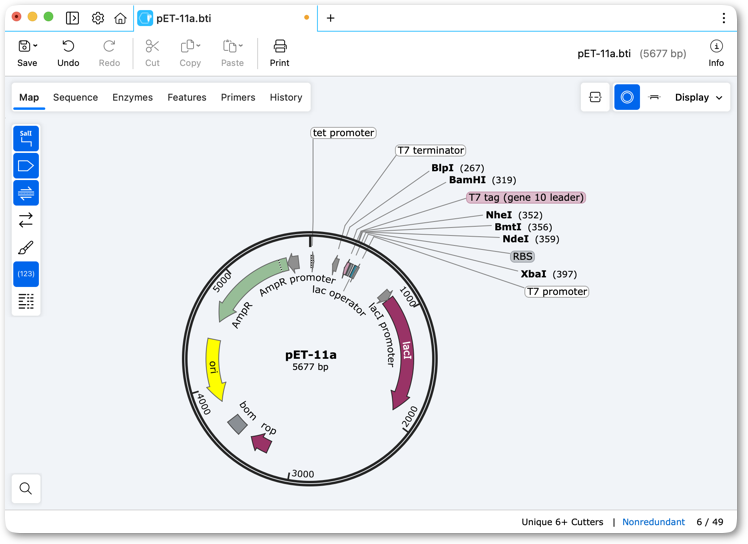This screenshot has height=544, width=748.
Task: Click the Copy toolbar icon
Action: [187, 46]
